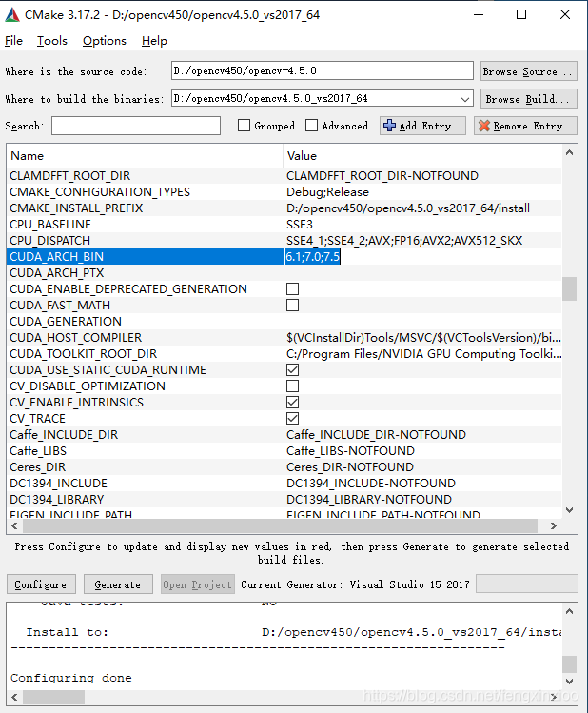Screen dimensions: 588x713
Task: Open the File menu
Action: (13, 41)
